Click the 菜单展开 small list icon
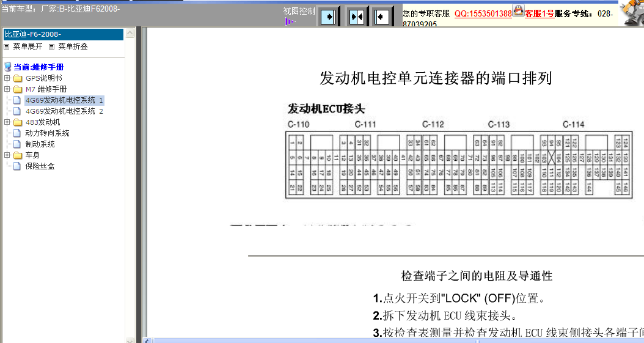Image resolution: width=644 pixels, height=343 pixels. (x=6, y=47)
